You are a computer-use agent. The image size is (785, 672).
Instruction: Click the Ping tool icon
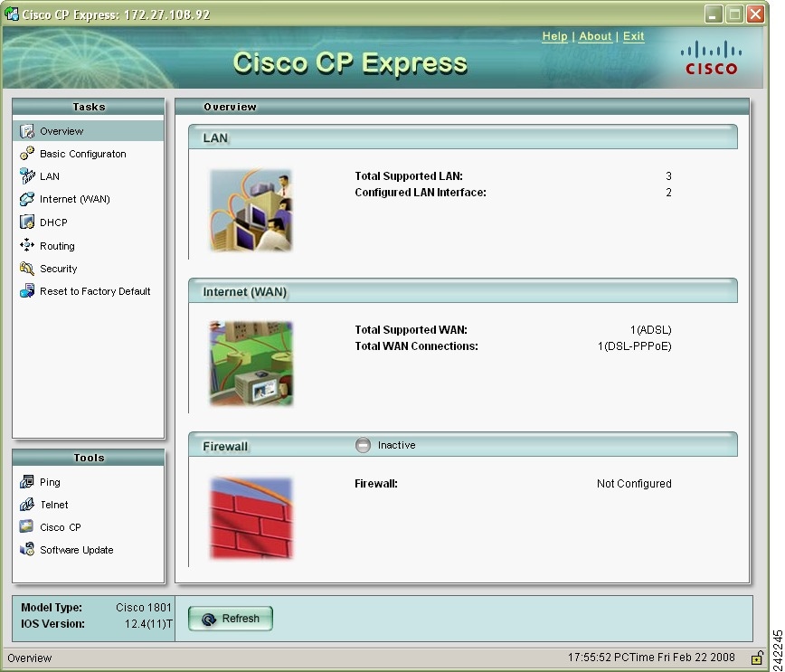point(27,482)
